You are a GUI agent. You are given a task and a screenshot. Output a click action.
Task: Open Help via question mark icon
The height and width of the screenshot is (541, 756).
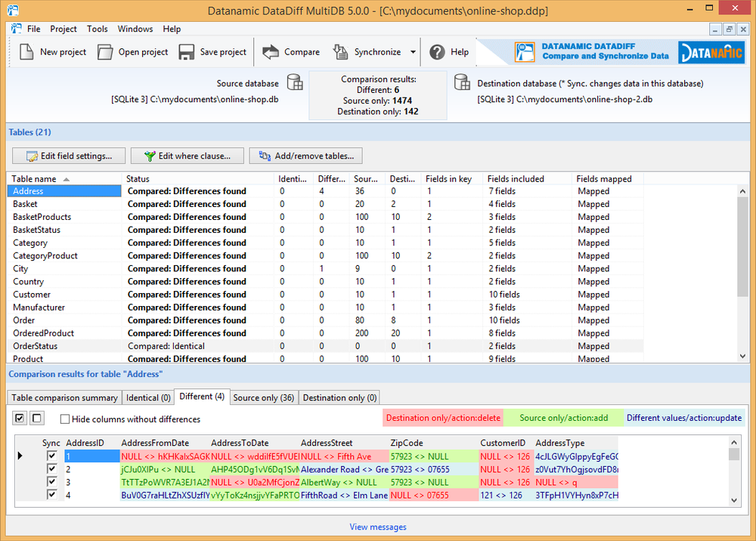coord(437,52)
